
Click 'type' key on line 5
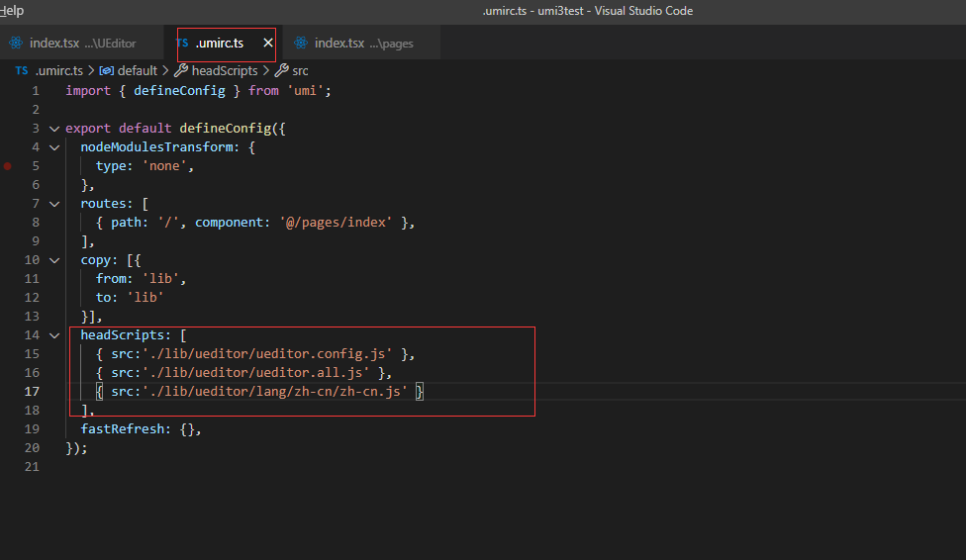[111, 165]
